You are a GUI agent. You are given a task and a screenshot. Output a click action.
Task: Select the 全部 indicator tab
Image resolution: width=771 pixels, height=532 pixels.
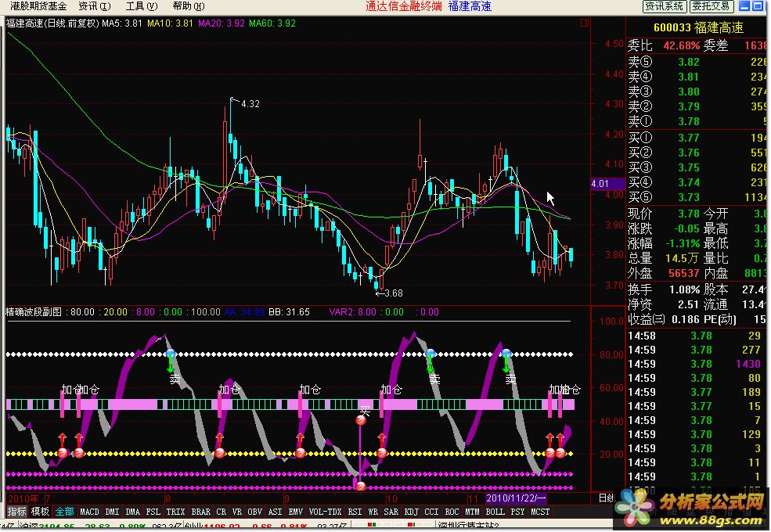pyautogui.click(x=64, y=512)
